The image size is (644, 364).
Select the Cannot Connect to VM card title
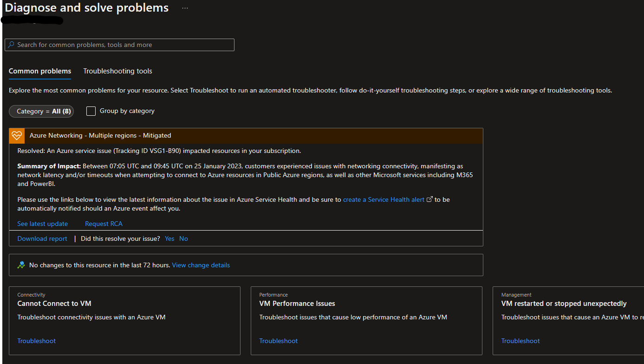[x=54, y=304]
